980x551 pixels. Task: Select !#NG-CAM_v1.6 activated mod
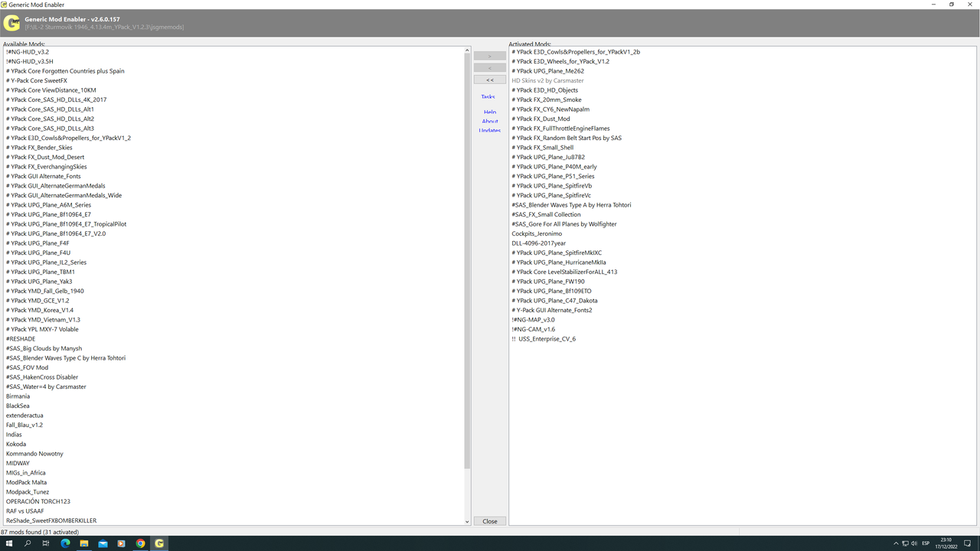pos(534,329)
